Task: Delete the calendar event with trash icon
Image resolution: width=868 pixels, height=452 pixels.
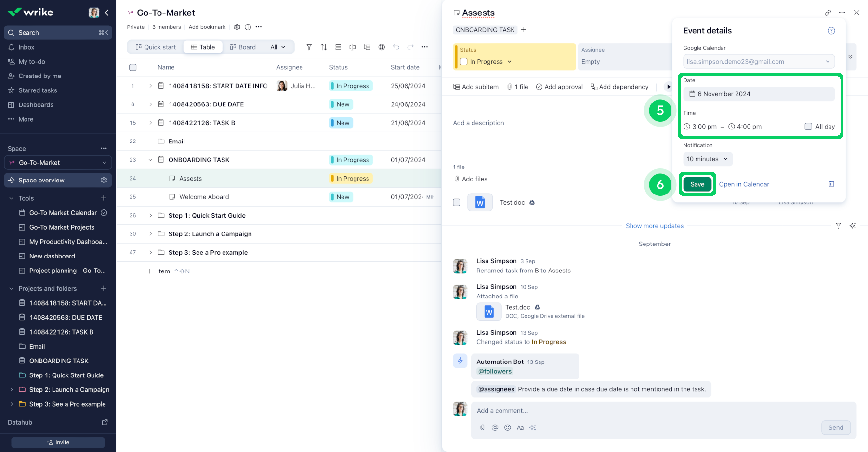Action: pyautogui.click(x=831, y=184)
